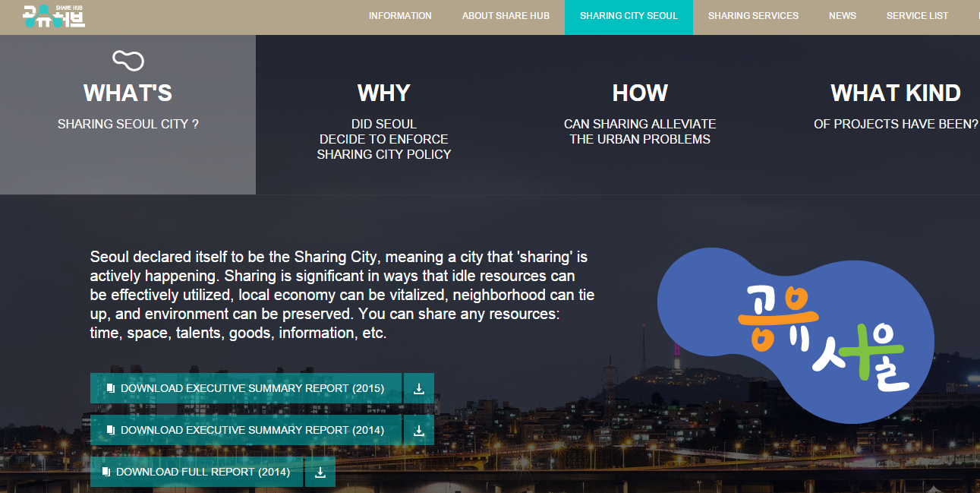This screenshot has width=980, height=493.
Task: Select the SHARING CITY SEOUL tab
Action: pyautogui.click(x=629, y=16)
